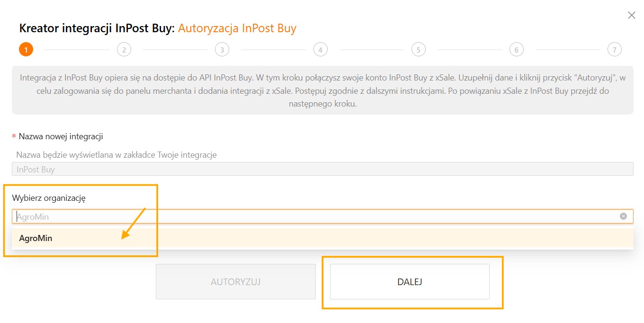The image size is (644, 323).
Task: Choose AgroMin from the dropdown list
Action: 36,238
